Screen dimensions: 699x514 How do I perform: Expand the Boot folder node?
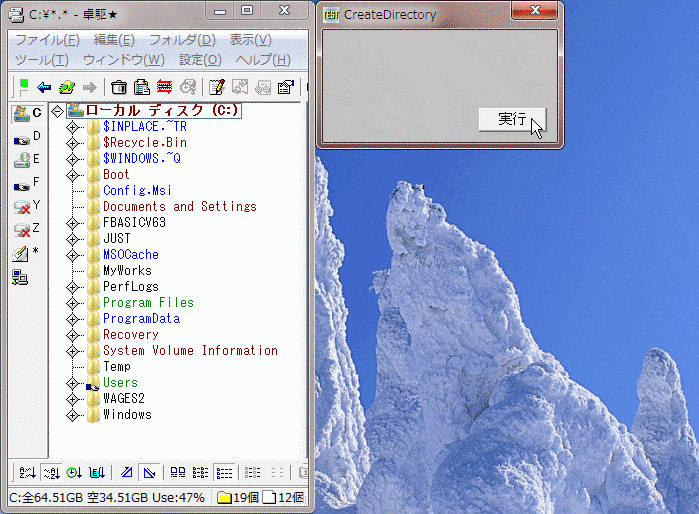(x=73, y=175)
